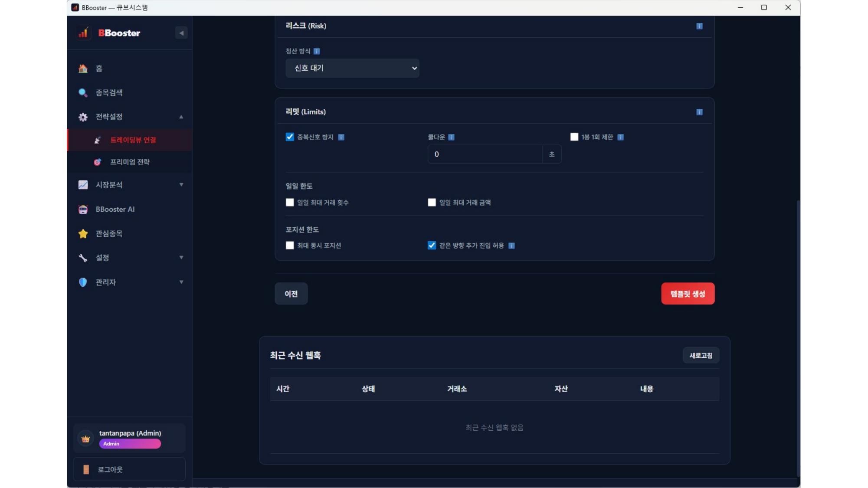Open 프리미엄 전략 menu item
The height and width of the screenshot is (488, 868).
(x=130, y=162)
